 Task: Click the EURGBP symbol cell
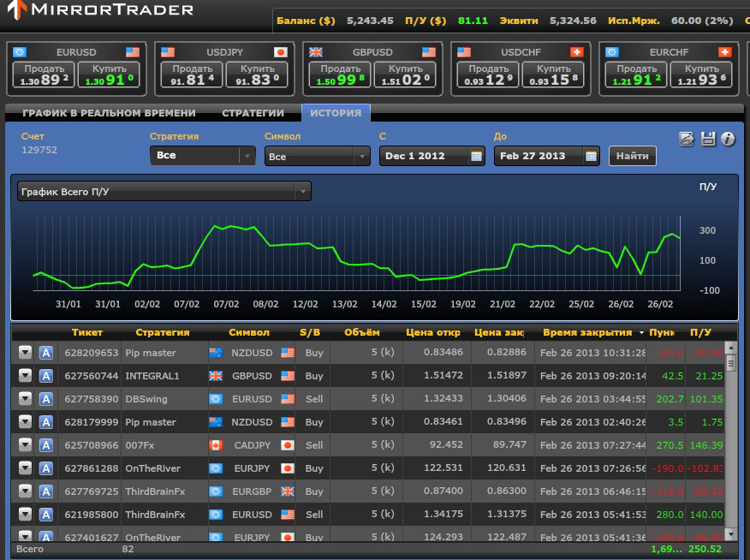252,491
